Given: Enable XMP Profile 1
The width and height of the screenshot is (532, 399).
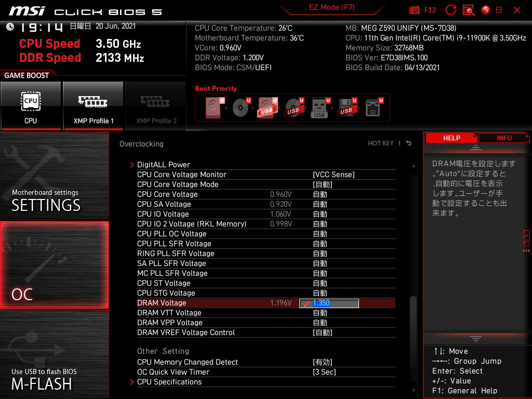Looking at the screenshot, I should 93,105.
